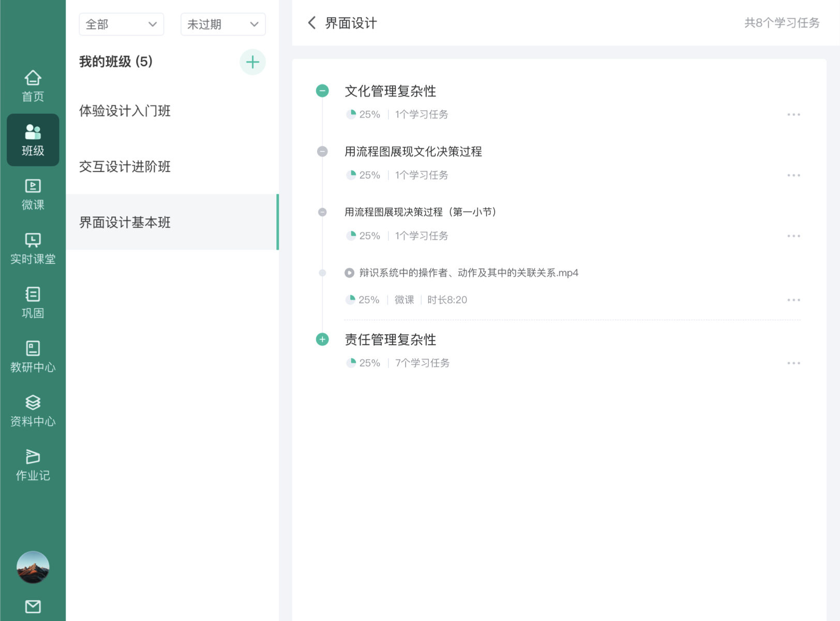Collapse 用流程图展现决策过程(第一小节) node
This screenshot has height=621, width=840.
click(x=322, y=212)
